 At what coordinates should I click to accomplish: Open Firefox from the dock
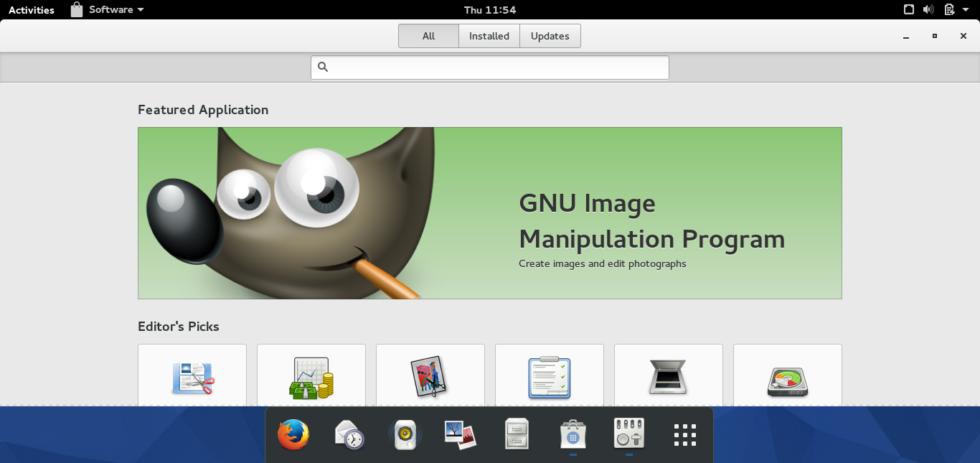(293, 435)
